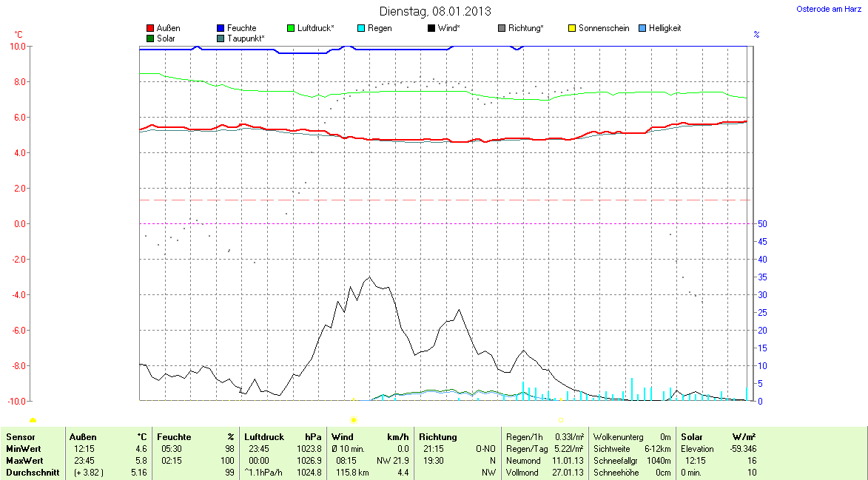This screenshot has height=480, width=868.
Task: Click the gray Richtung legend square
Action: coord(502,28)
